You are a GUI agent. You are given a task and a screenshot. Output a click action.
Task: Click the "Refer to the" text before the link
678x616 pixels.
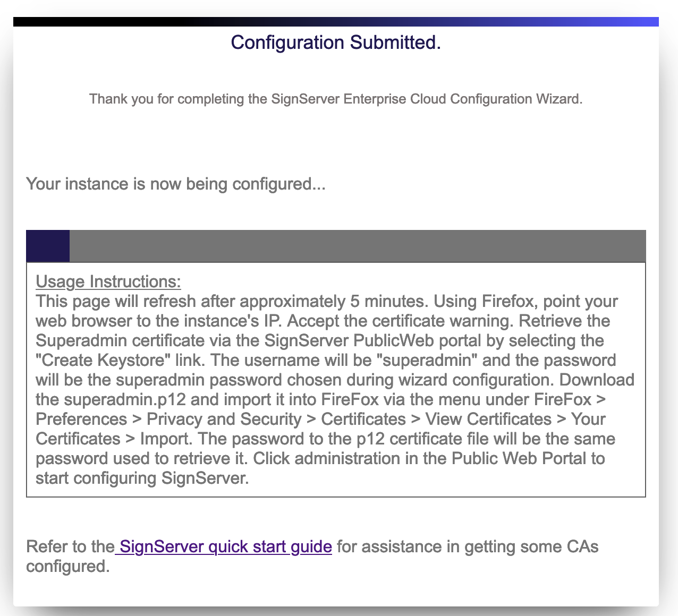pos(70,546)
